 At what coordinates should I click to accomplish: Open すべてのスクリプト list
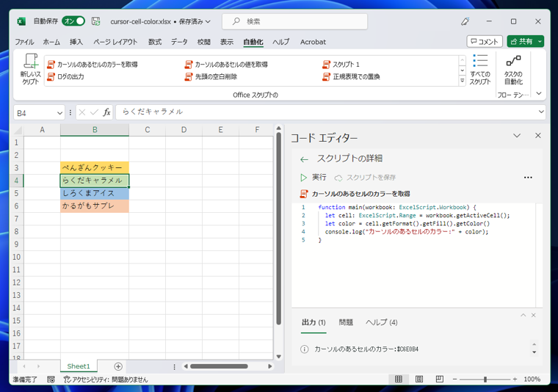pyautogui.click(x=480, y=69)
